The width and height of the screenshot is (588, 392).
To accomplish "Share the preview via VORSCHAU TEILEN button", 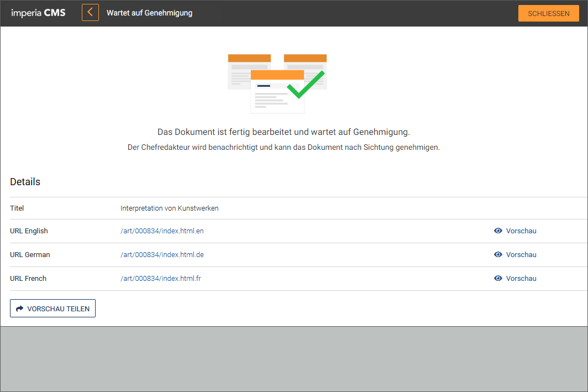I will 53,309.
